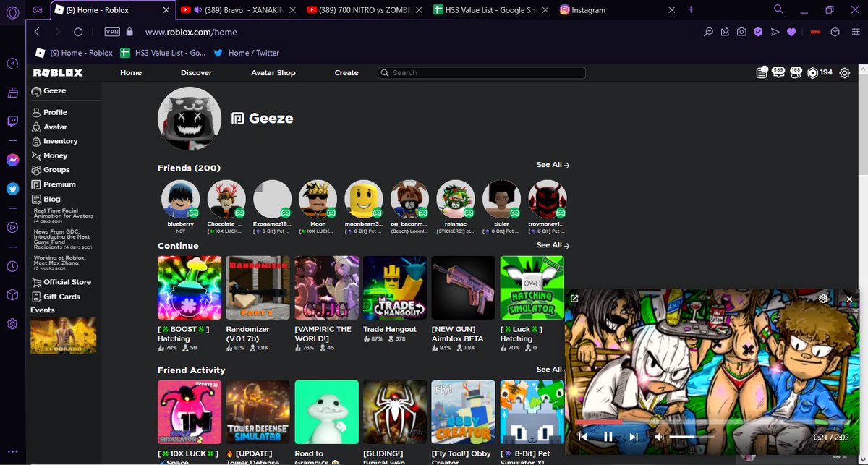This screenshot has height=465, width=868.
Task: Mute the video pop-out speaker icon
Action: [659, 437]
